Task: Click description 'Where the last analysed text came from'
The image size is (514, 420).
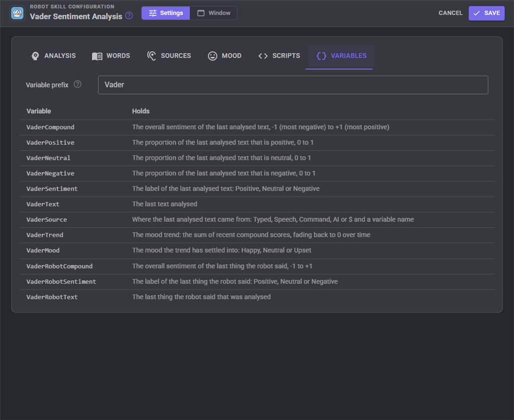Action: (273, 219)
